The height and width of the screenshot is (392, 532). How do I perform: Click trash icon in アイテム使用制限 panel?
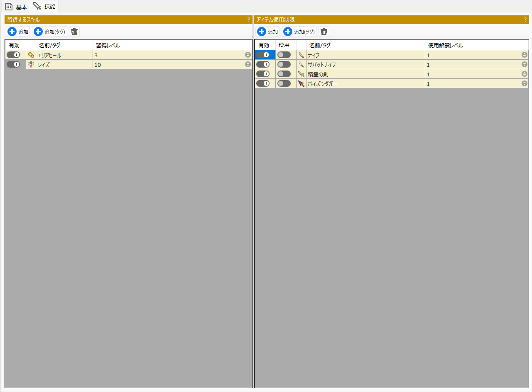pos(324,32)
